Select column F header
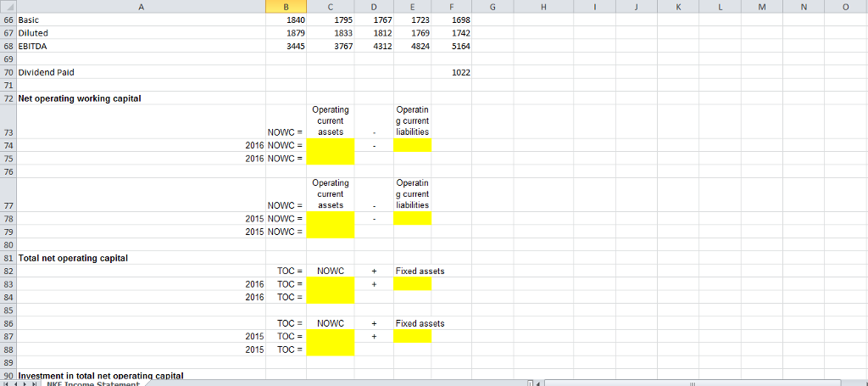Screen dimensions: 868x386 coord(452,7)
